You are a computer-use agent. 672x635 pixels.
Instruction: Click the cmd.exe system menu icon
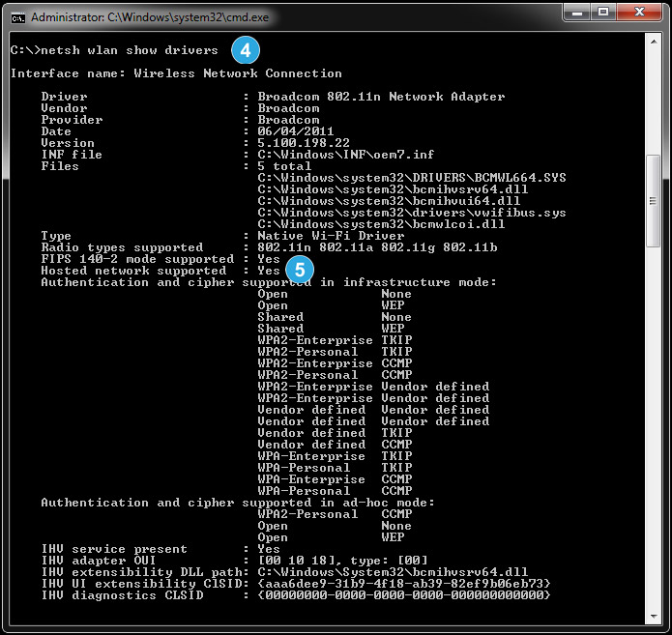tap(18, 18)
